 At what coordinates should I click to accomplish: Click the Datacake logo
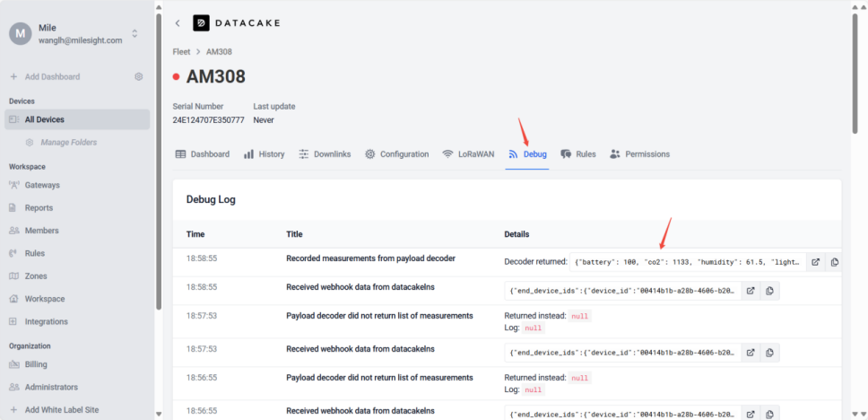[237, 22]
